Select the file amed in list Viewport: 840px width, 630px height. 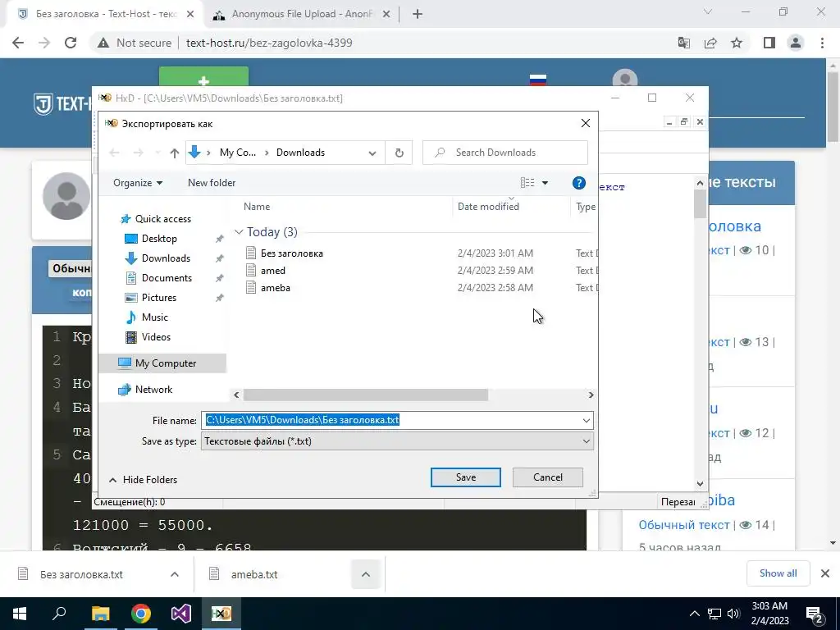[272, 271]
